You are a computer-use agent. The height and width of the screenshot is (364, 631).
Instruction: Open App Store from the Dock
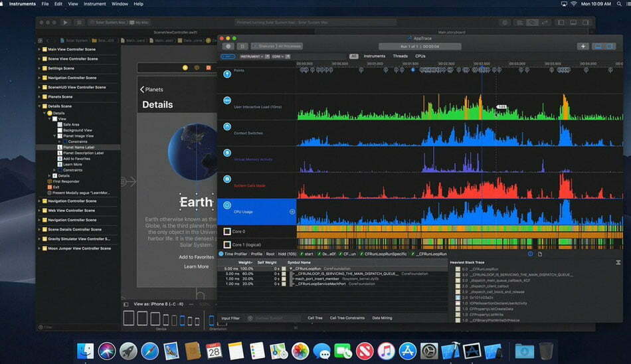pyautogui.click(x=407, y=351)
